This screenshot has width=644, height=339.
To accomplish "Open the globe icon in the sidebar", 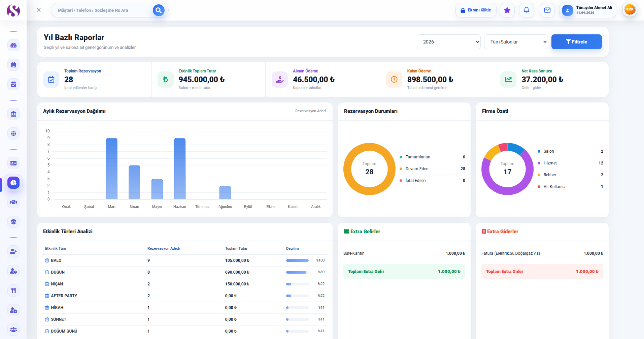I will [x=13, y=133].
